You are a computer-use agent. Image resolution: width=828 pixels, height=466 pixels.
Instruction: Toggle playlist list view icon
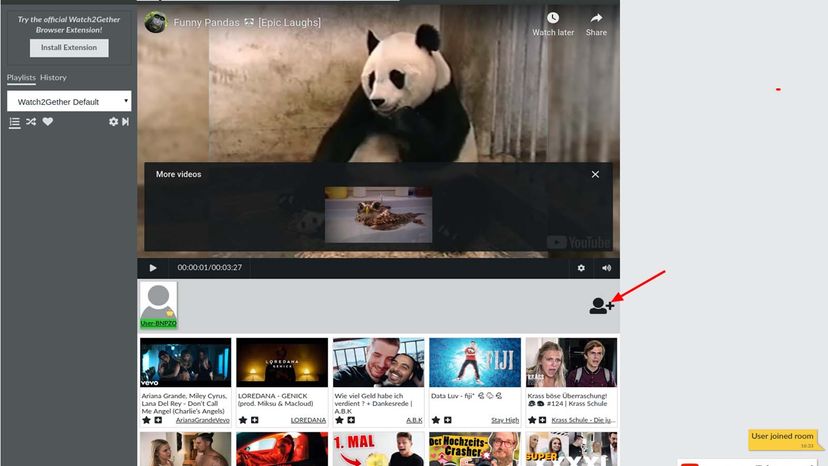pyautogui.click(x=14, y=122)
